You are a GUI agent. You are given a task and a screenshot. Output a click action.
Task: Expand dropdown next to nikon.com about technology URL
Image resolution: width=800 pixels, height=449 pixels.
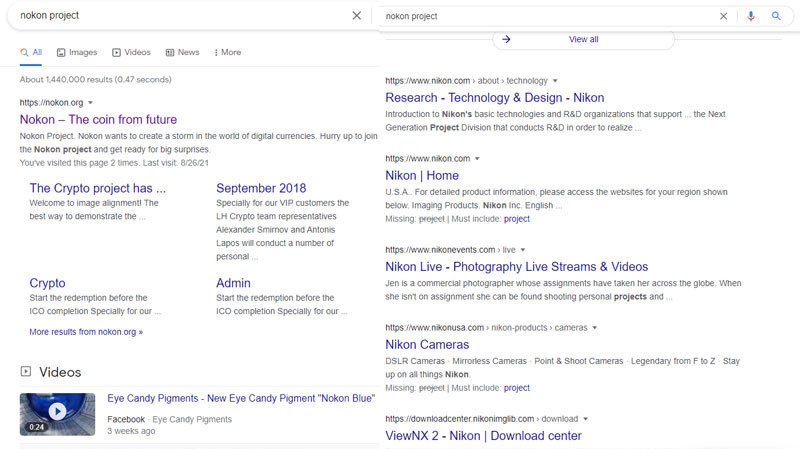tap(555, 81)
